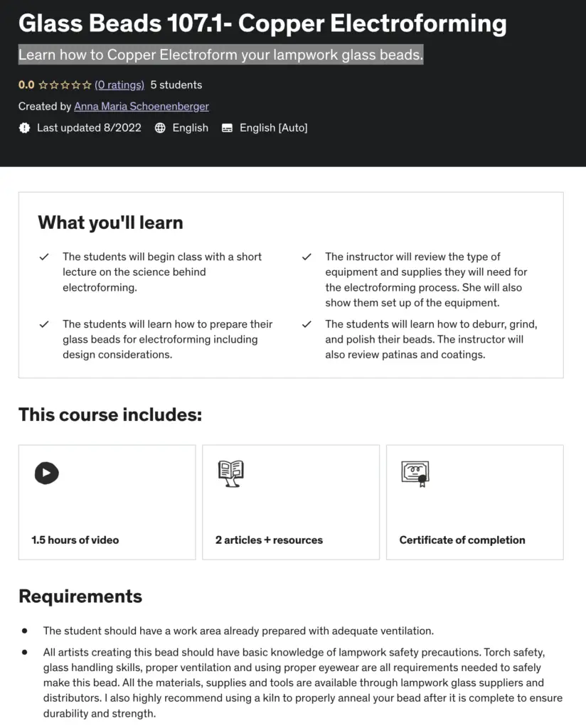This screenshot has height=728, width=586.
Task: Select the 1.5 hours of video card
Action: [107, 502]
